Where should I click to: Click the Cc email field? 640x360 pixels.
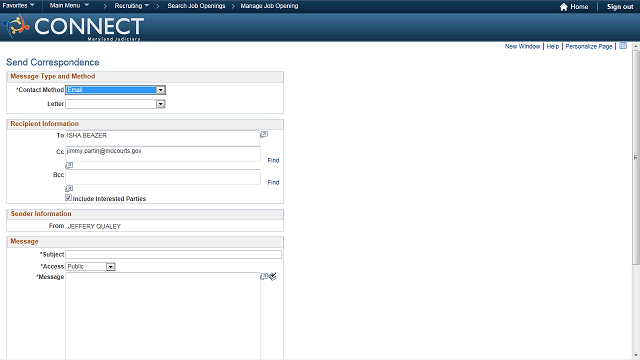(x=163, y=154)
